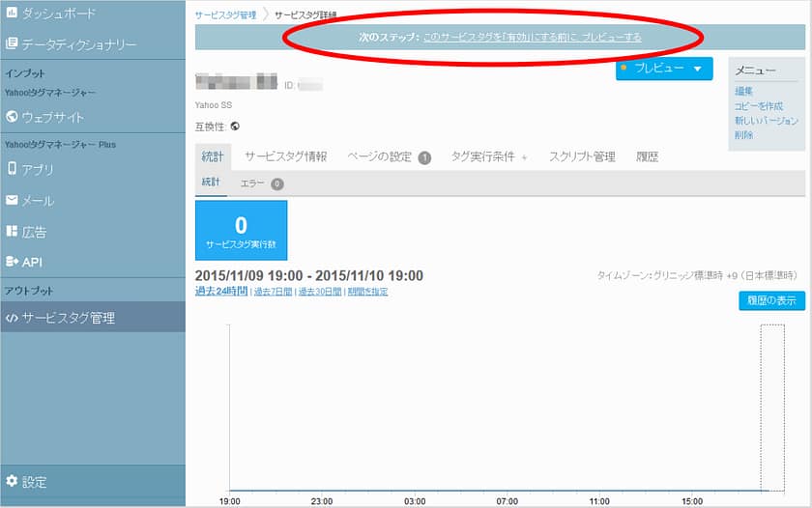The width and height of the screenshot is (812, 508).
Task: Open the プレビュー dropdown button
Action: click(664, 69)
